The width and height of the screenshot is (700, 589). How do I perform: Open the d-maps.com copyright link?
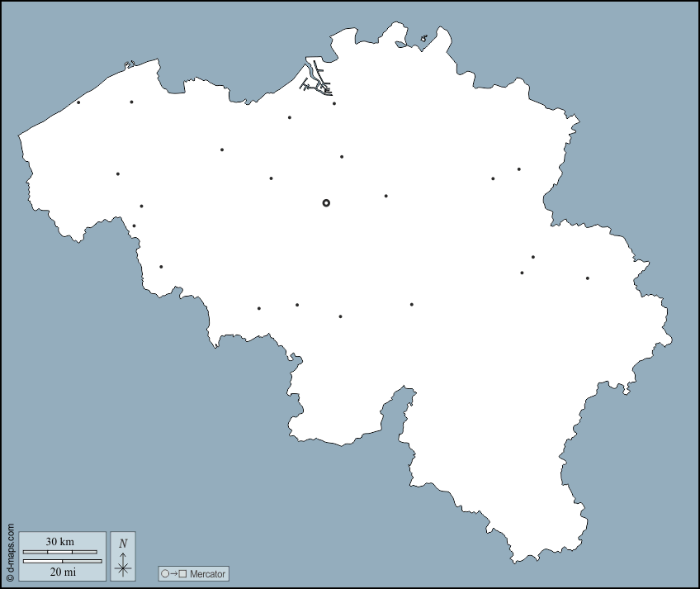pyautogui.click(x=10, y=552)
